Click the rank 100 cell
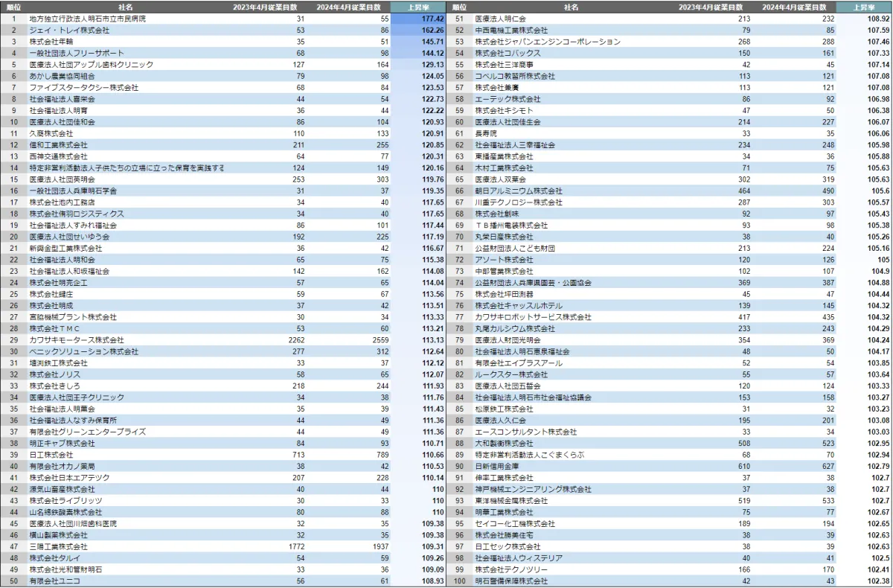Image resolution: width=893 pixels, height=588 pixels. 459,581
